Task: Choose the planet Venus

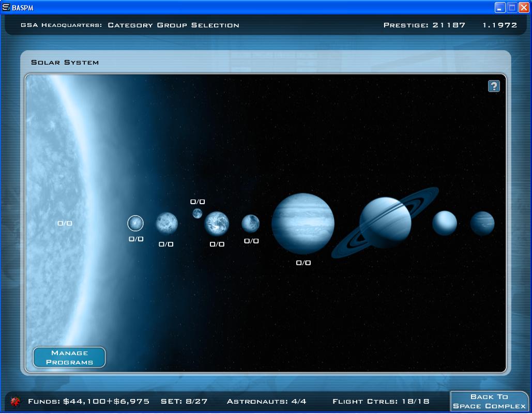Action: (x=166, y=223)
